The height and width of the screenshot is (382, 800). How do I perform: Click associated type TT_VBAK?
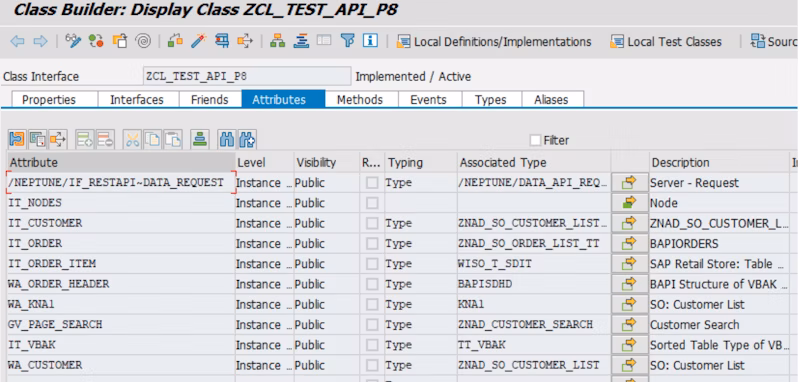point(534,345)
